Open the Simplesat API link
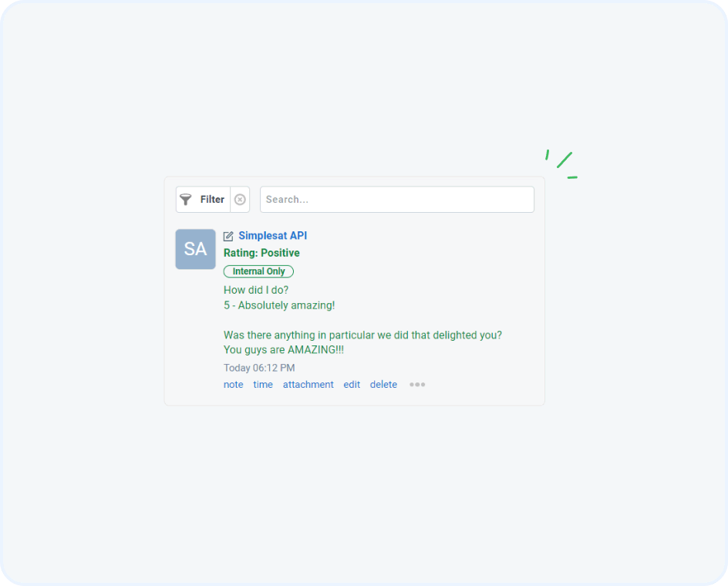Screen dimensions: 728x586 click(272, 235)
